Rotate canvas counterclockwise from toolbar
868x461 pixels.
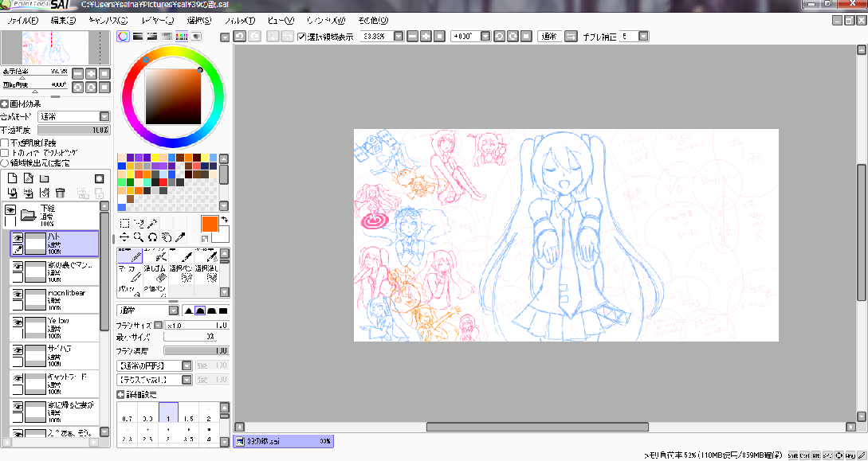[x=499, y=37]
